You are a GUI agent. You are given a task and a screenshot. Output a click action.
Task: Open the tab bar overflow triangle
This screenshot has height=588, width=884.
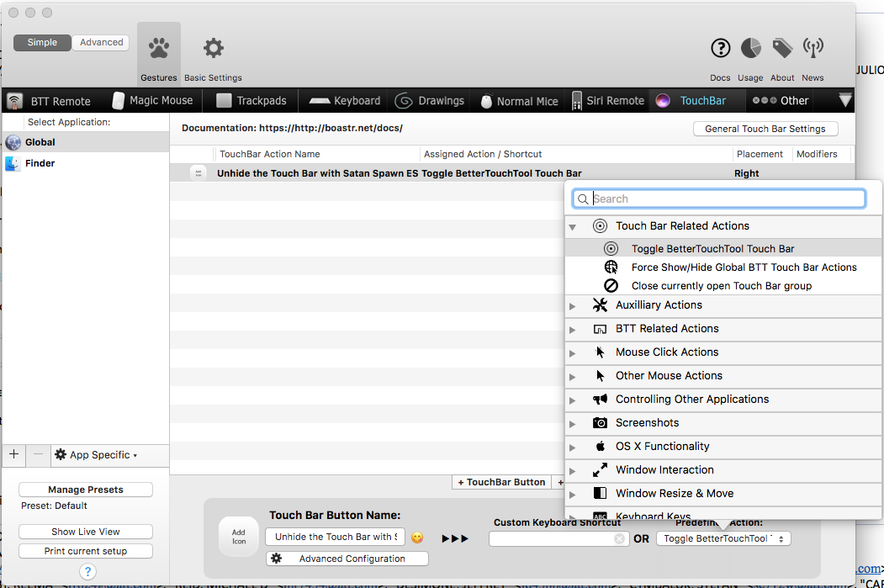(844, 100)
